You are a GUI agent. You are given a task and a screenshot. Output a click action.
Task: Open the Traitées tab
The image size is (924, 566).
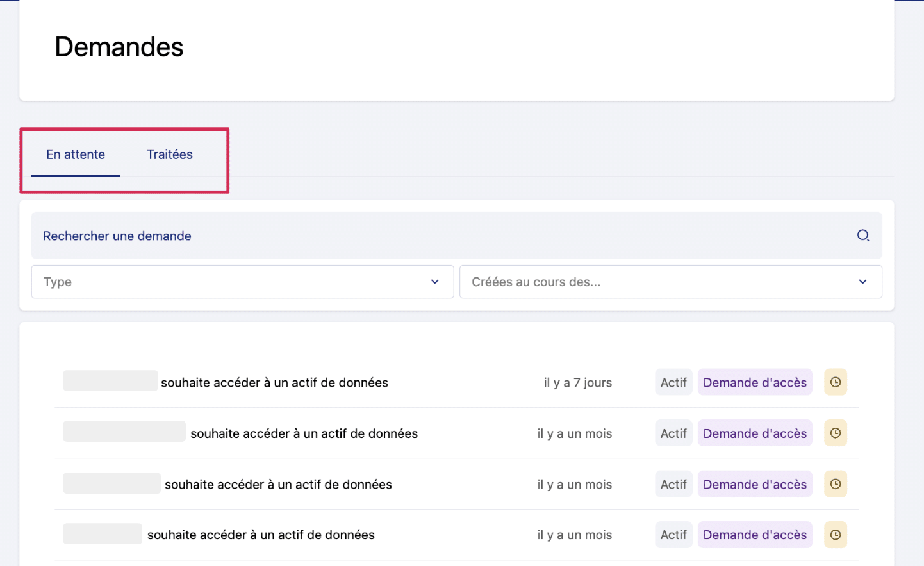click(170, 154)
